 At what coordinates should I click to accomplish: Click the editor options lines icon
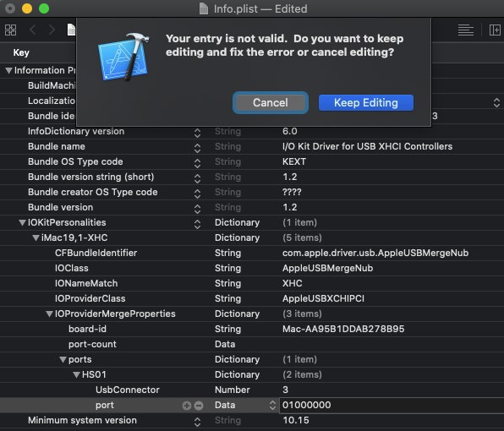[x=466, y=30]
